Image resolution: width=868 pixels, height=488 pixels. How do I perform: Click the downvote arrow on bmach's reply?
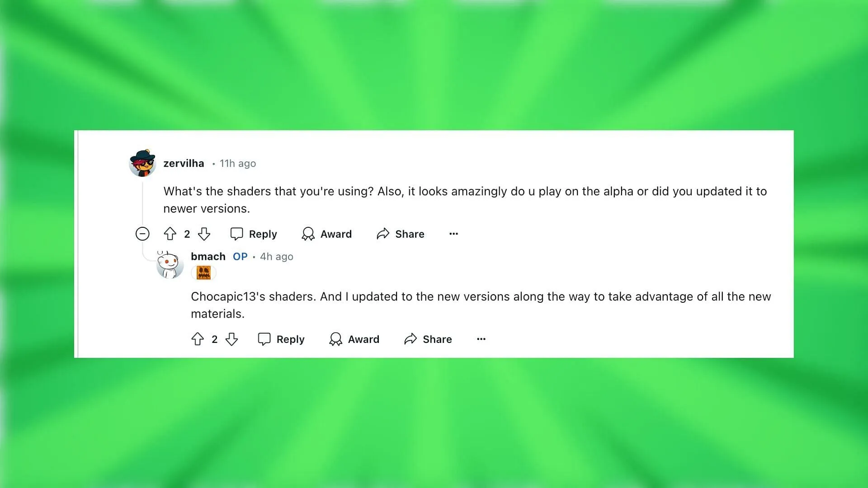(232, 339)
